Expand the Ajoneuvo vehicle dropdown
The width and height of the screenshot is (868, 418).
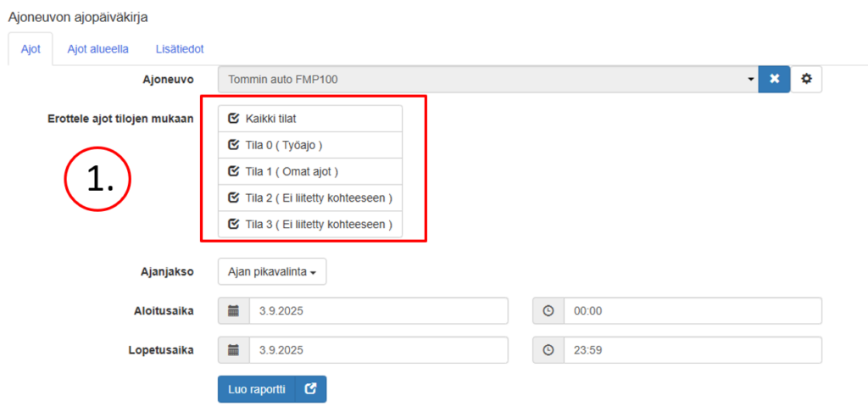(488, 79)
